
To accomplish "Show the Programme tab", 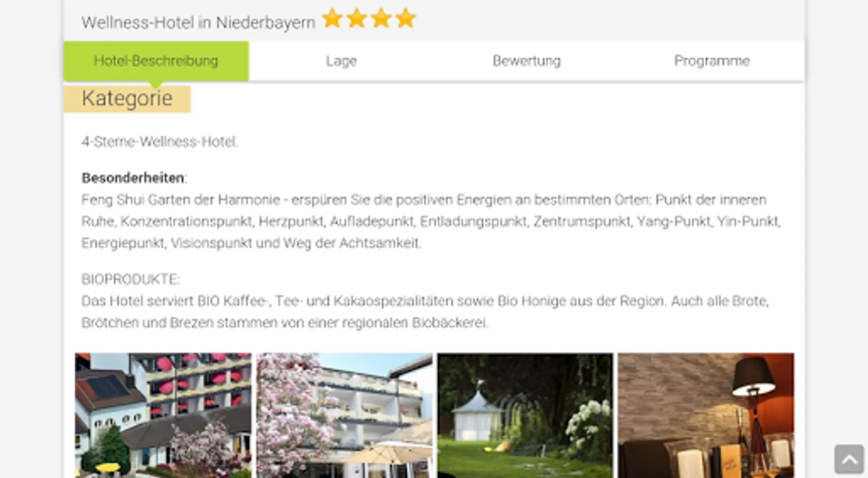I will (712, 61).
